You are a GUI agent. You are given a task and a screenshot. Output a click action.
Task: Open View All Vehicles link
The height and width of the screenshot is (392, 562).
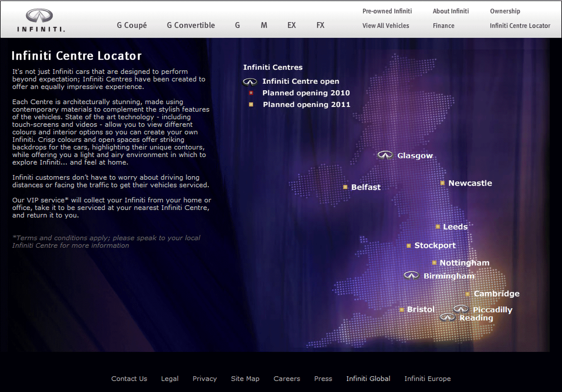coord(385,26)
